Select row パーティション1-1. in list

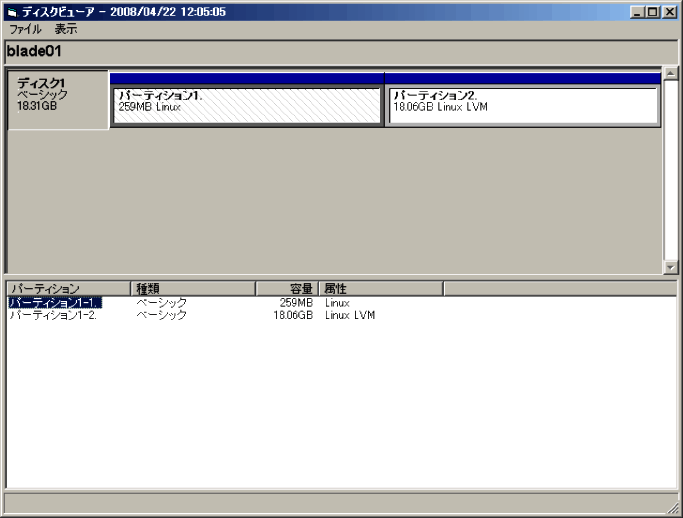[x=55, y=302]
